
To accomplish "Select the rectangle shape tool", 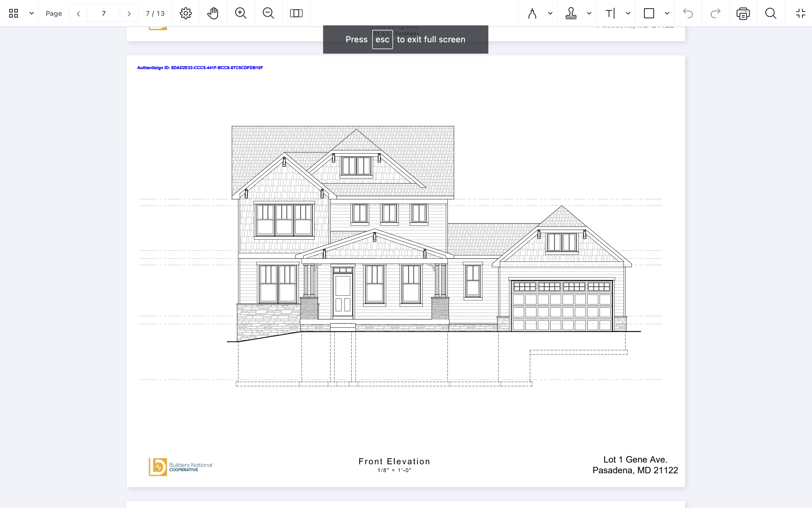I will [649, 14].
